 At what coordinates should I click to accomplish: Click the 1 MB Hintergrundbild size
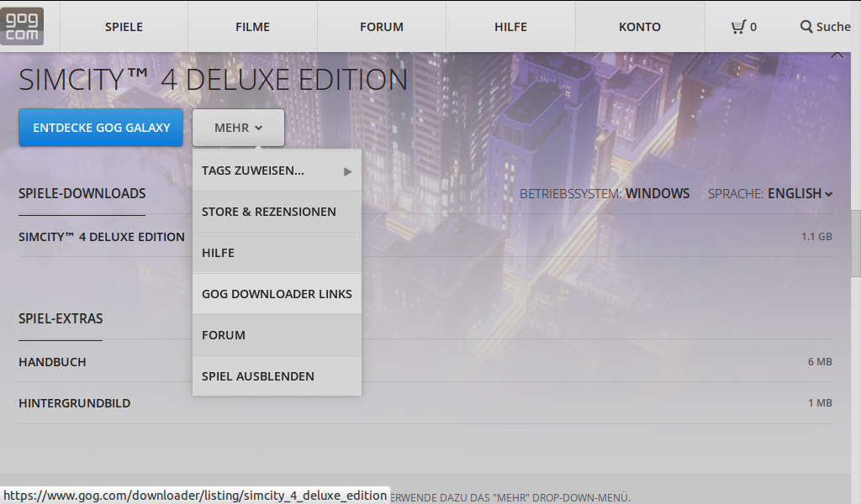[820, 402]
